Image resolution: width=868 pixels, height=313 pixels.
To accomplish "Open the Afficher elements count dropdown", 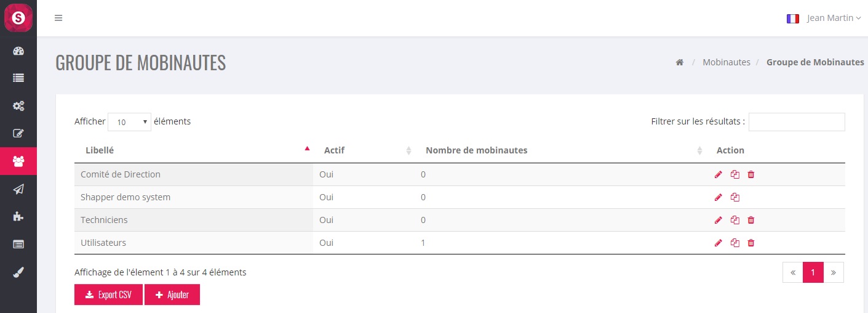I will click(129, 122).
